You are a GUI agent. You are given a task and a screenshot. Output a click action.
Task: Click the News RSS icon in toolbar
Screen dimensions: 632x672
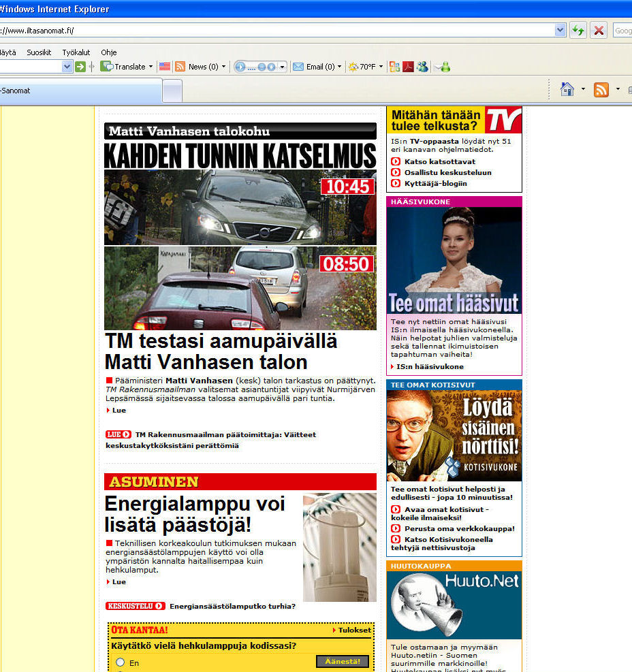[x=180, y=67]
